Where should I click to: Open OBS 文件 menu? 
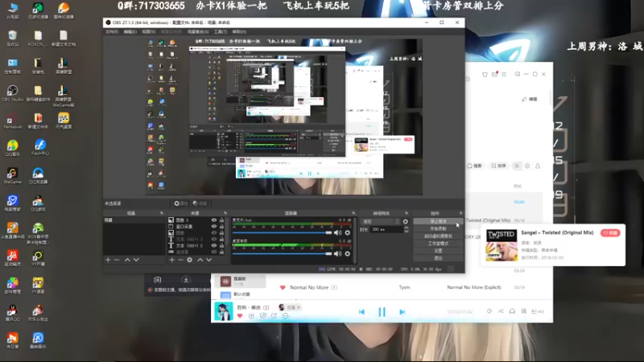click(x=112, y=31)
